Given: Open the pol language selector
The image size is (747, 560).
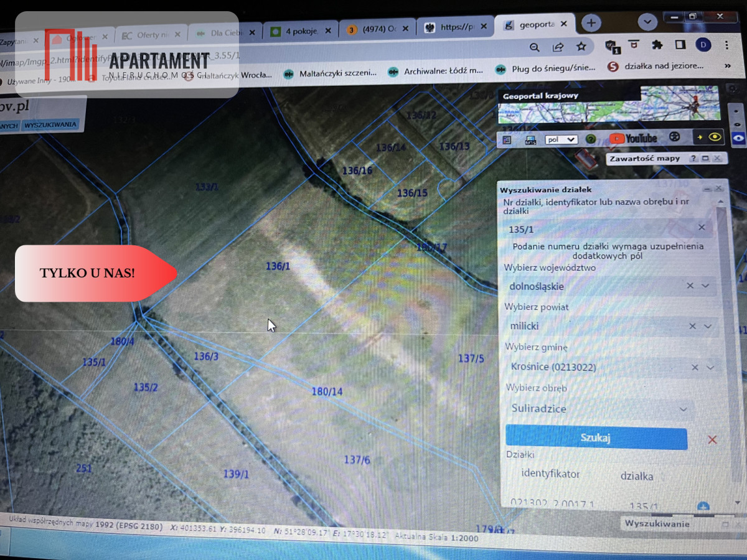Looking at the screenshot, I should click(561, 139).
